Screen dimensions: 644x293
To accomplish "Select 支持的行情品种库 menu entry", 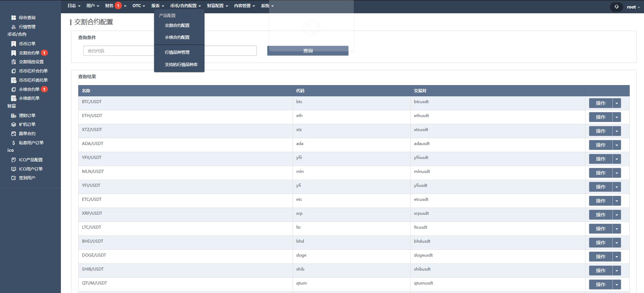I will click(181, 65).
